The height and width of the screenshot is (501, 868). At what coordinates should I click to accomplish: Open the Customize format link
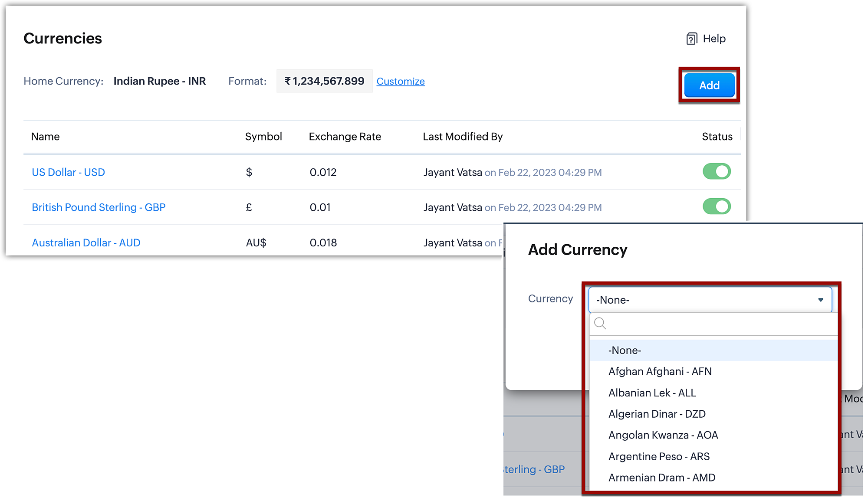pos(400,81)
